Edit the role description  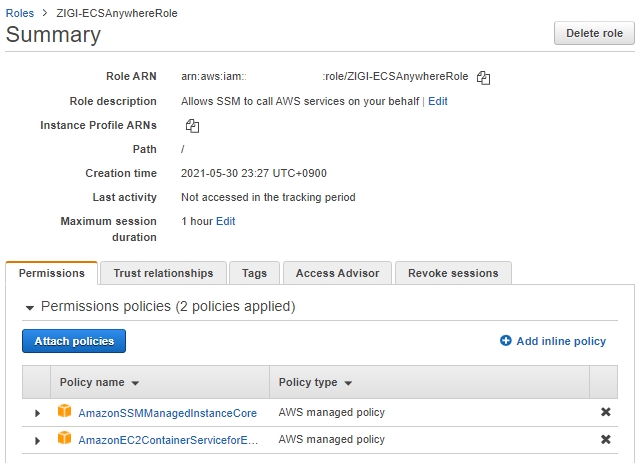point(438,101)
